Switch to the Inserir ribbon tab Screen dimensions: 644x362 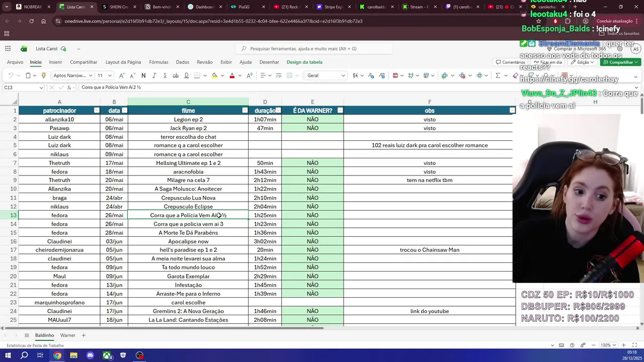pyautogui.click(x=55, y=62)
